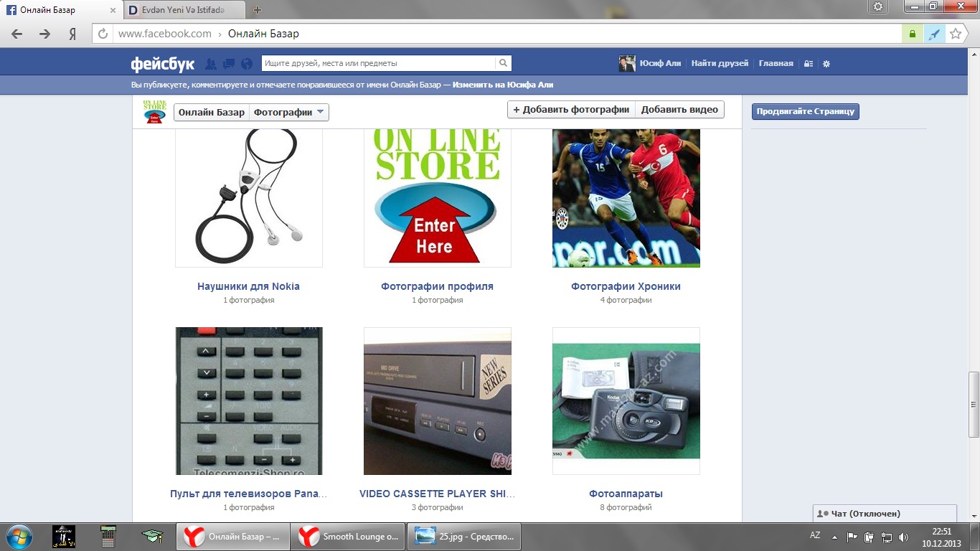The width and height of the screenshot is (980, 551).
Task: Click the green secure lock icon
Action: (912, 34)
